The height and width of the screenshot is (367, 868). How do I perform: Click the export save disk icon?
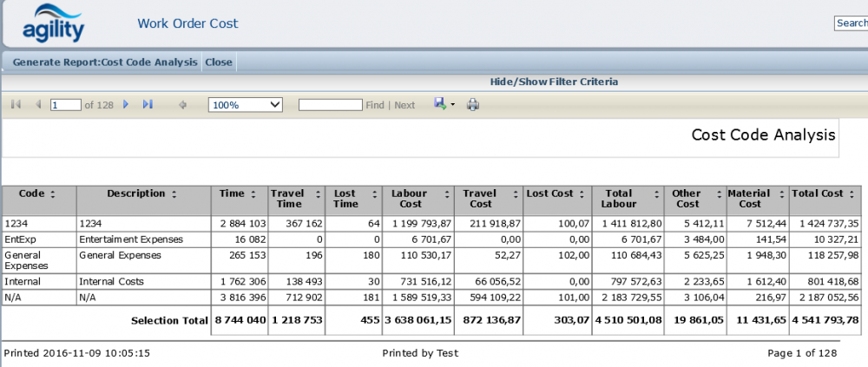click(439, 104)
